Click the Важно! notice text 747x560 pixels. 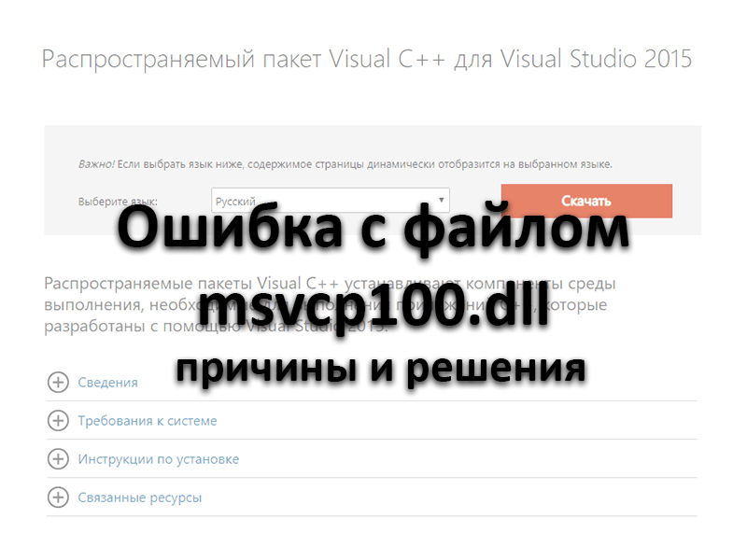coord(345,164)
